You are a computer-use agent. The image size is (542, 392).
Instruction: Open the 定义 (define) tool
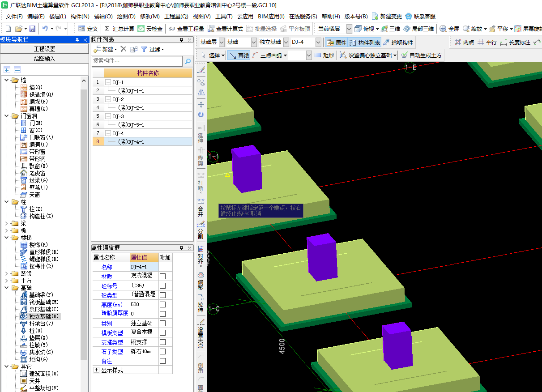[88, 29]
